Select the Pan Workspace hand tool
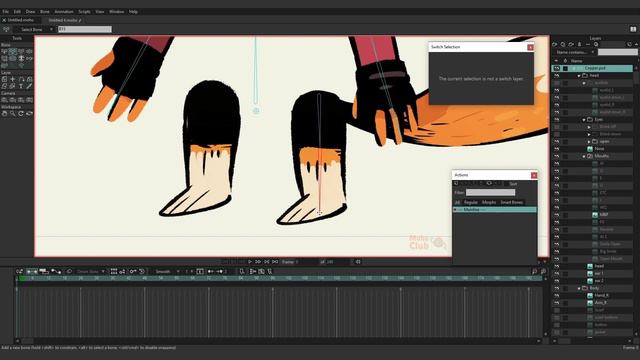This screenshot has width=640, height=360. click(x=4, y=114)
